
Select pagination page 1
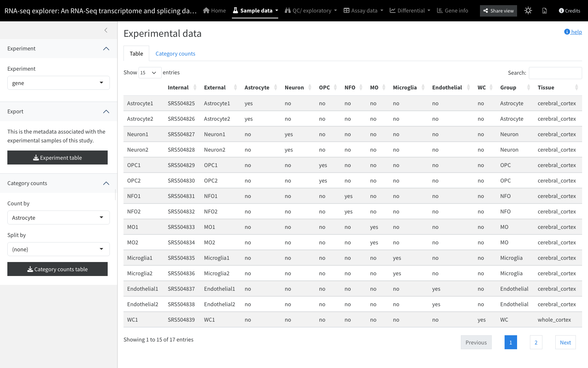tap(511, 342)
